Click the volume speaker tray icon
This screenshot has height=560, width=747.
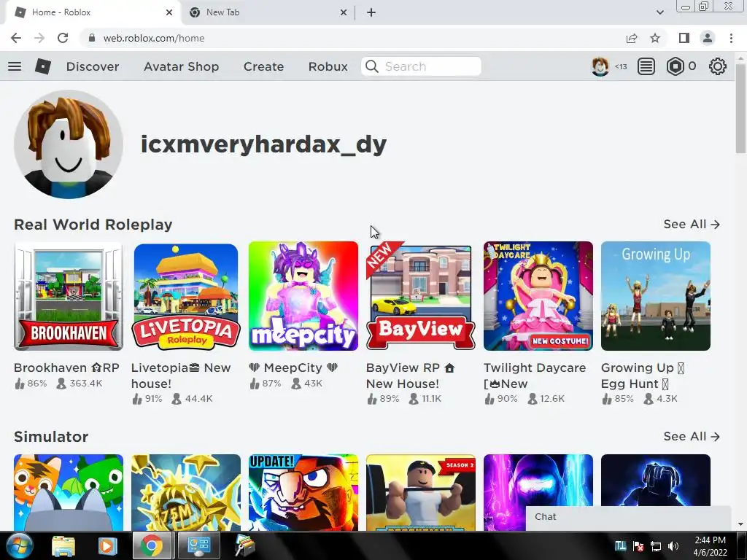click(673, 546)
